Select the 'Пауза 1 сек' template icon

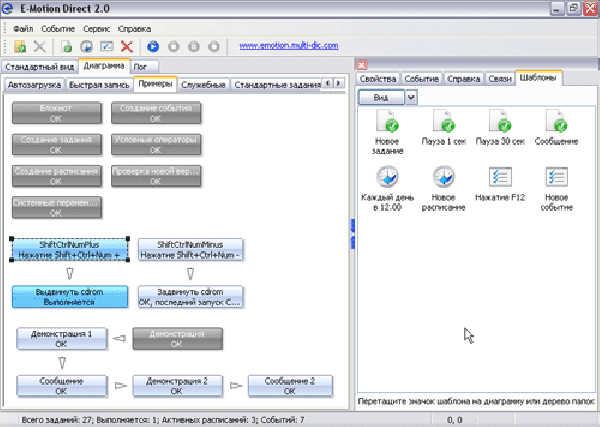(442, 122)
